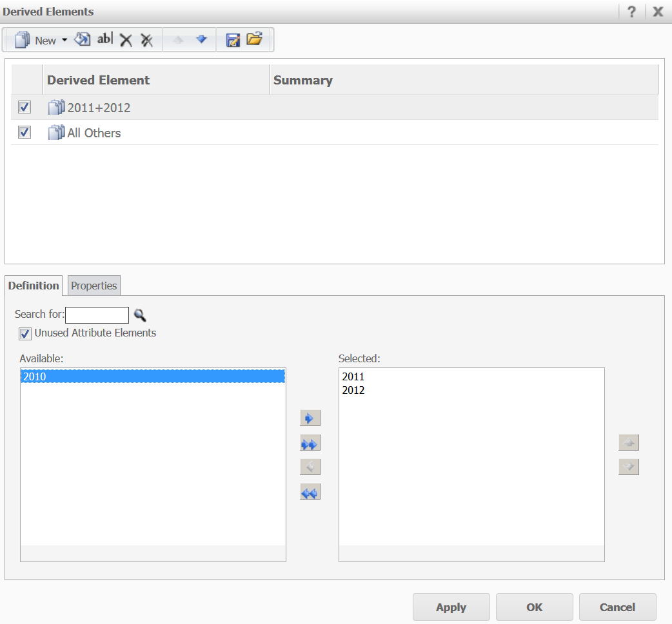672x624 pixels.
Task: Switch to the Properties tab
Action: [x=94, y=286]
